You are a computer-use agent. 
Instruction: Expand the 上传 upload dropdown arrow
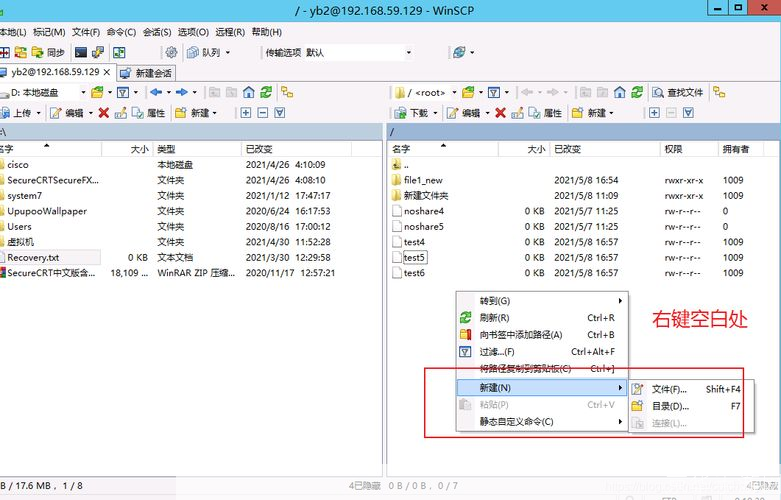pyautogui.click(x=38, y=113)
